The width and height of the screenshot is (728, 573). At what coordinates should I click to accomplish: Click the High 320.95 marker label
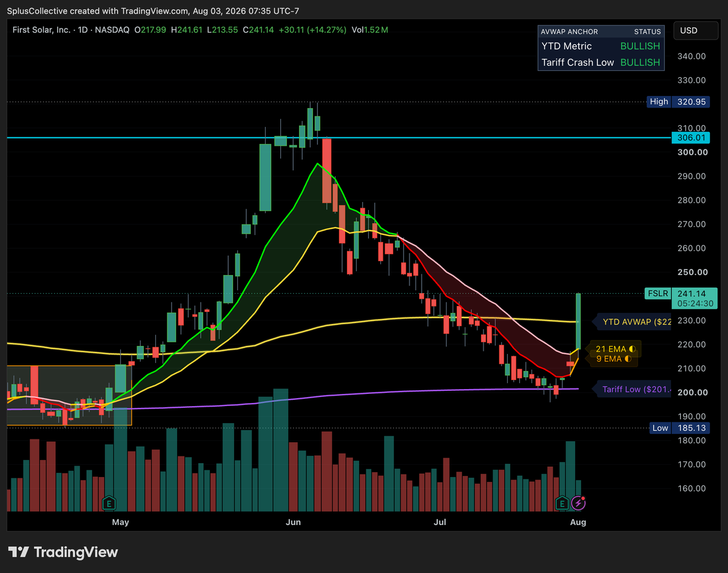(678, 102)
